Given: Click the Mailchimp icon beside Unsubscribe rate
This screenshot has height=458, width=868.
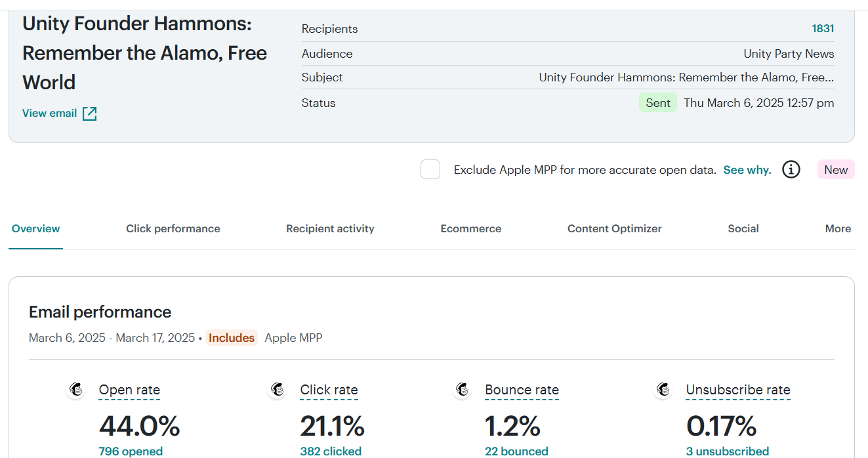Looking at the screenshot, I should [x=664, y=390].
